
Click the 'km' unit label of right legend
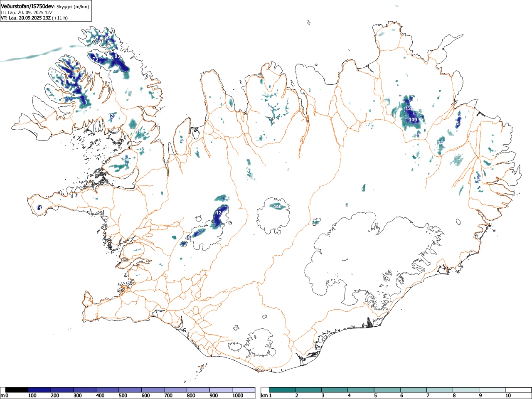[x=264, y=396]
